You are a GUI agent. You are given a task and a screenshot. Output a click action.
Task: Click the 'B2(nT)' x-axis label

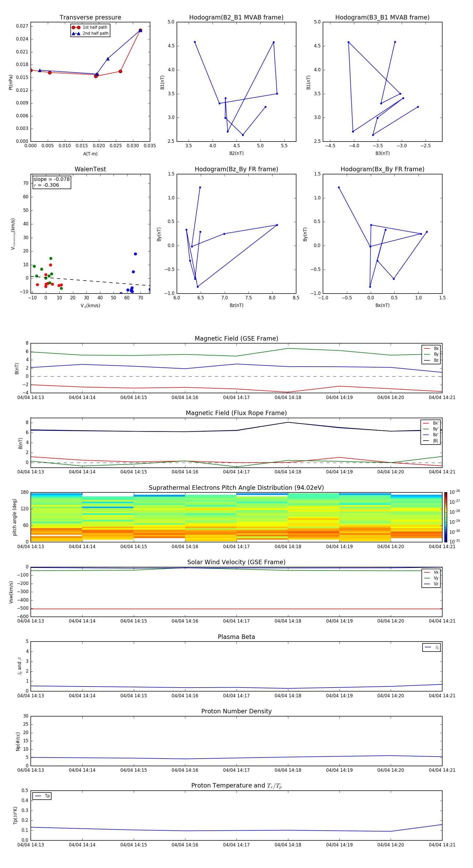(236, 153)
